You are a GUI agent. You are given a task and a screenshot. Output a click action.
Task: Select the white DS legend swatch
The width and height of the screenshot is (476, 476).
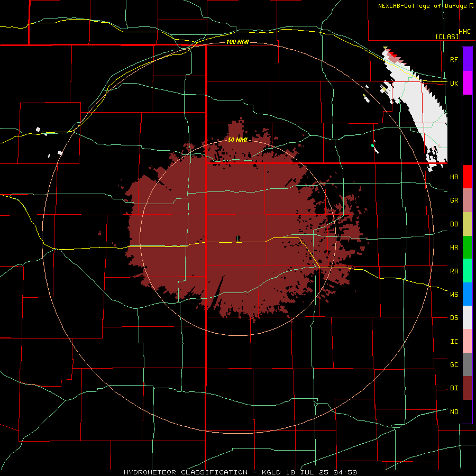click(467, 317)
